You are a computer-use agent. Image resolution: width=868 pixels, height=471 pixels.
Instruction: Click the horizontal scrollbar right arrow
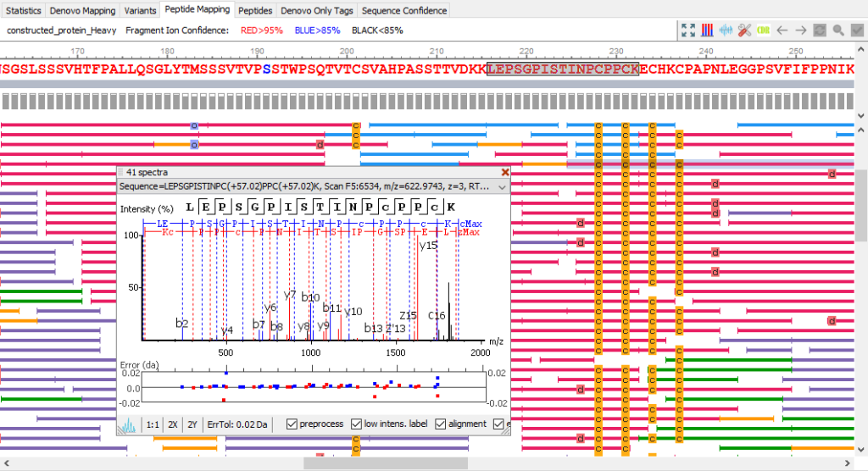point(848,463)
